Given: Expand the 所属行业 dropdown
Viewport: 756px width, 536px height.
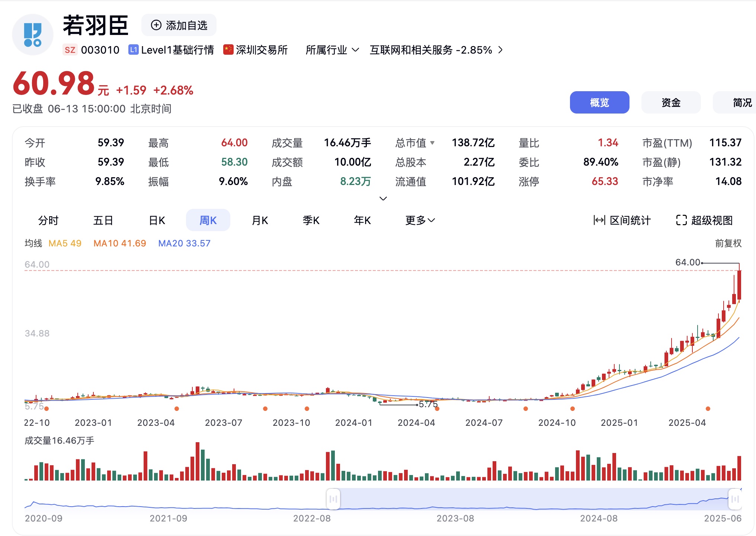Looking at the screenshot, I should (x=332, y=50).
